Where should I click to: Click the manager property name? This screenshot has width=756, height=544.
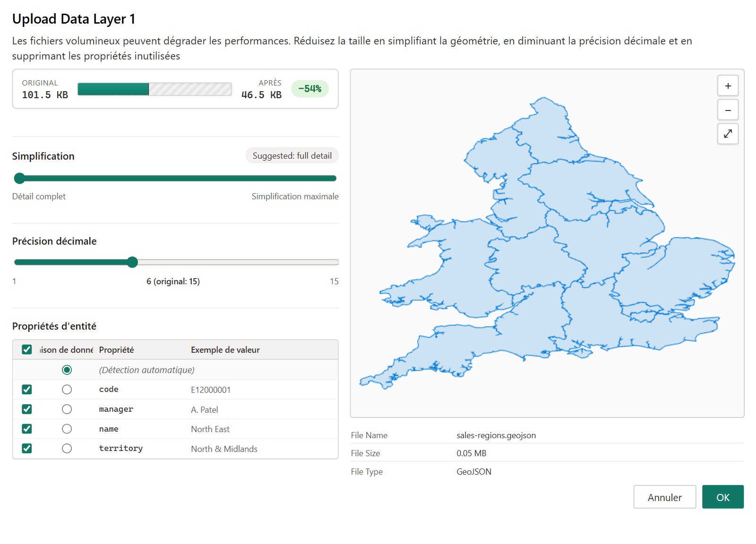[116, 409]
